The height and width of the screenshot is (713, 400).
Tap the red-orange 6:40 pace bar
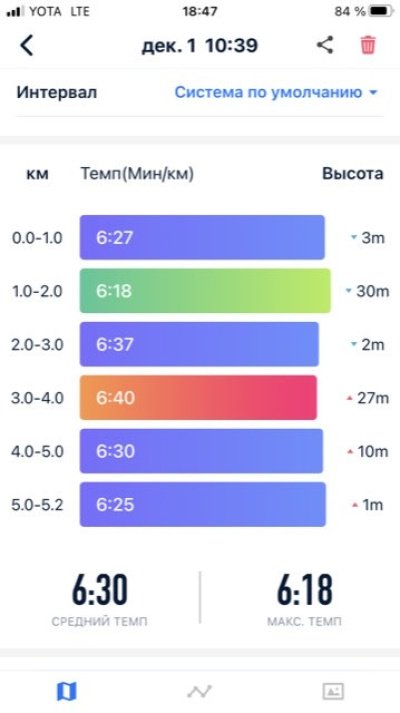point(198,397)
